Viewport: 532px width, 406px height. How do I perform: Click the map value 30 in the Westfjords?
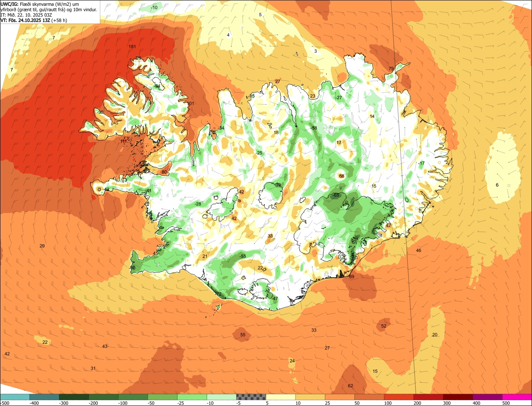(x=101, y=112)
